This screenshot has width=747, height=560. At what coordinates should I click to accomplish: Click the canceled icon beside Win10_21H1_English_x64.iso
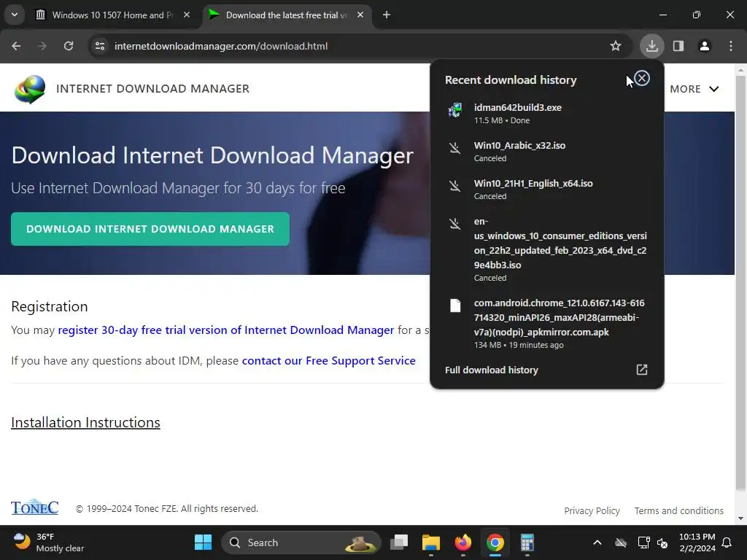pyautogui.click(x=455, y=186)
